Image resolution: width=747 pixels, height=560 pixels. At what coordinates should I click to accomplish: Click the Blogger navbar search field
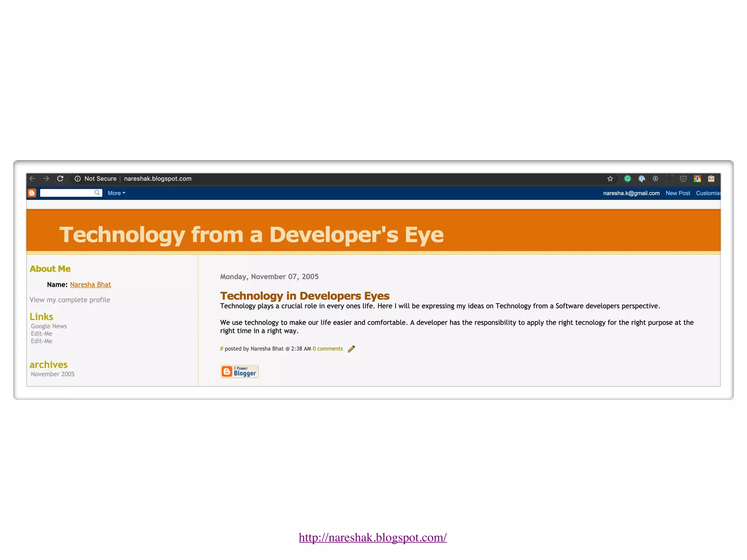pyautogui.click(x=67, y=193)
